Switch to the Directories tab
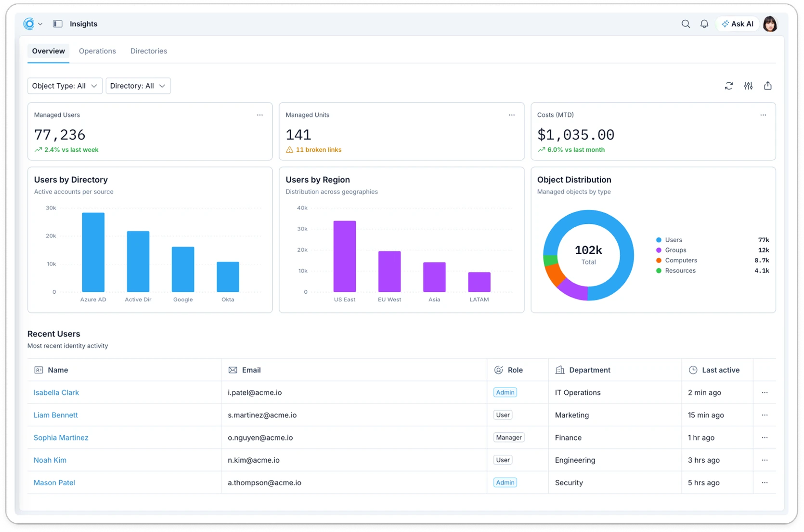 click(149, 51)
